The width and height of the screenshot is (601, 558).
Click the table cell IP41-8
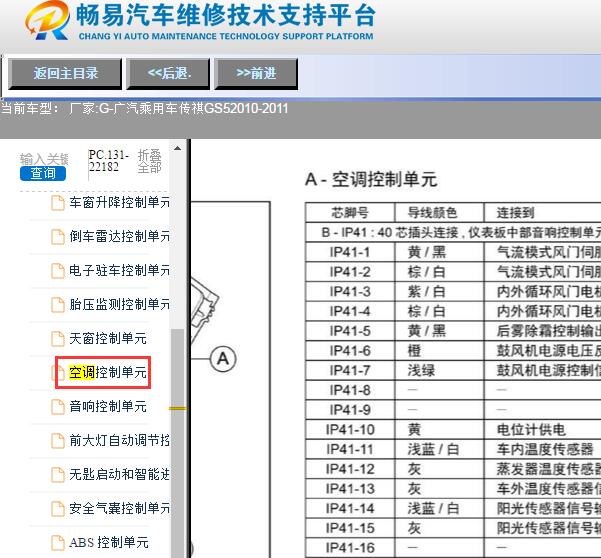[x=350, y=390]
